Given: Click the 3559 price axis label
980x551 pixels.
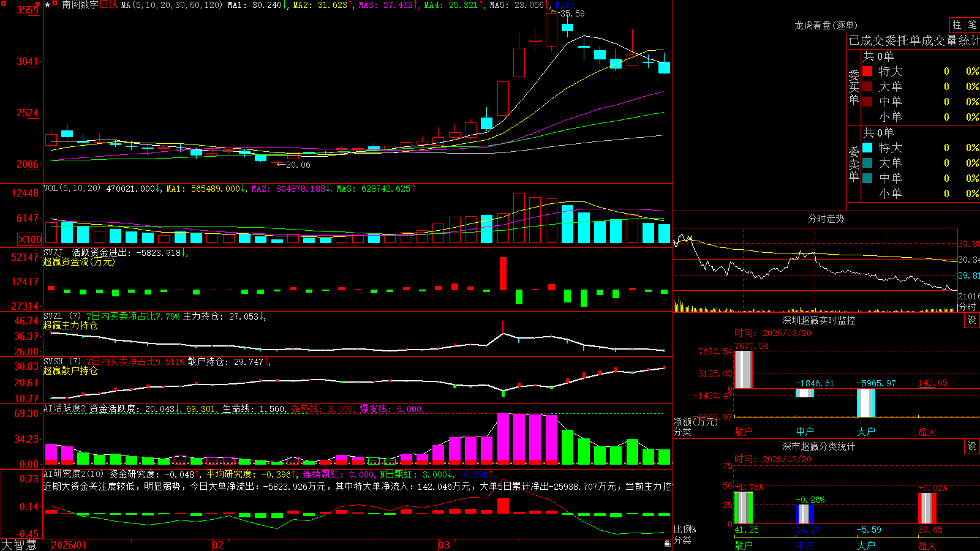Looking at the screenshot, I should tap(27, 10).
